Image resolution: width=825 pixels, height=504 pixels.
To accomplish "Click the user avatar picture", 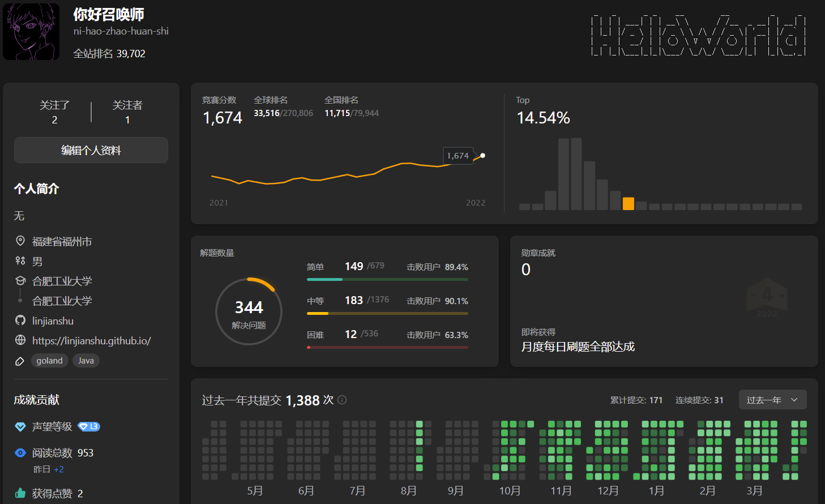I will coord(31,32).
